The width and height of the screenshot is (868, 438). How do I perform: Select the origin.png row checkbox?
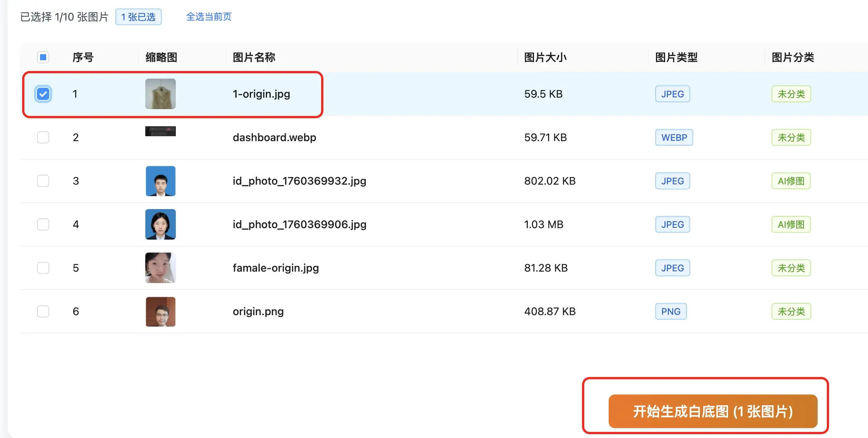tap(43, 311)
